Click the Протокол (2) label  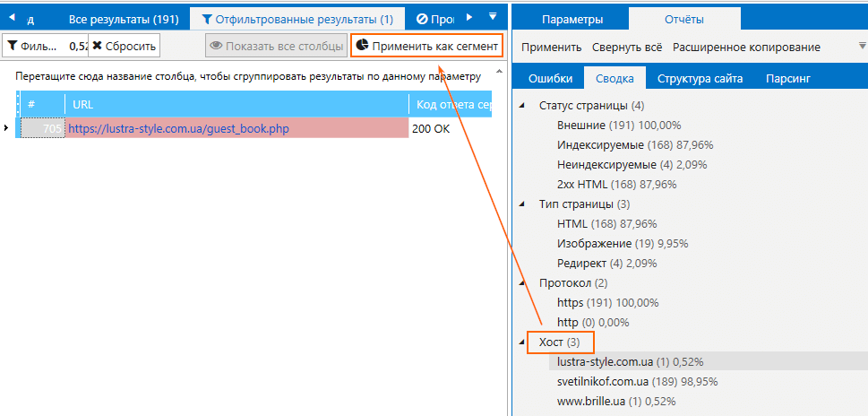coord(573,283)
